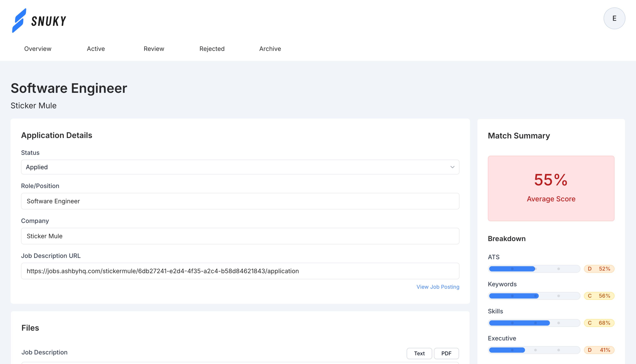Click the Role/Position input field
Viewport: 636px width, 364px height.
point(240,201)
